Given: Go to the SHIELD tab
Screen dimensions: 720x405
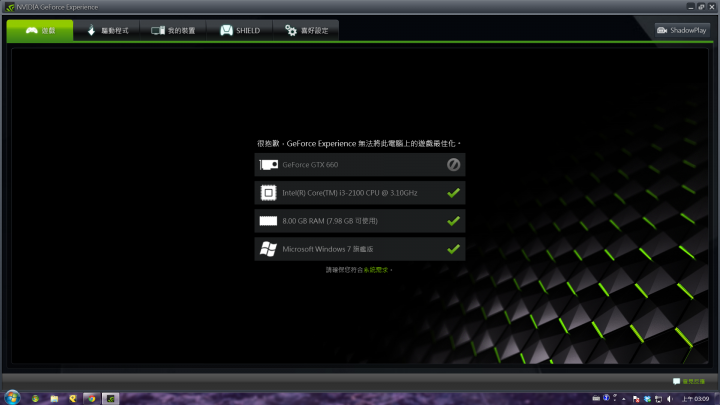Looking at the screenshot, I should pos(240,30).
